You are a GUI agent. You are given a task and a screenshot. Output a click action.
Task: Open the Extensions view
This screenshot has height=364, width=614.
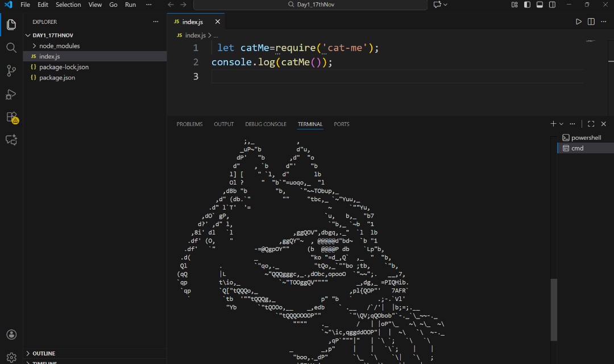11,118
